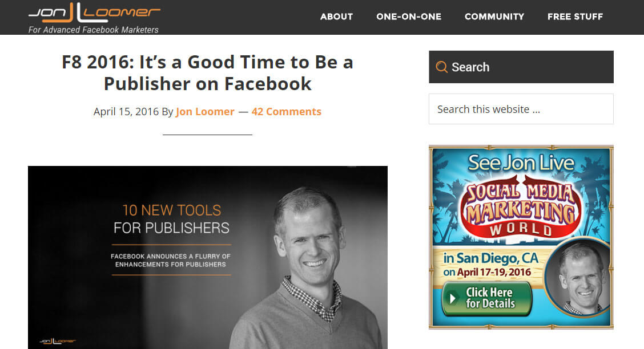Open the ONE-ON-ONE menu item
Image resolution: width=644 pixels, height=349 pixels.
click(409, 17)
